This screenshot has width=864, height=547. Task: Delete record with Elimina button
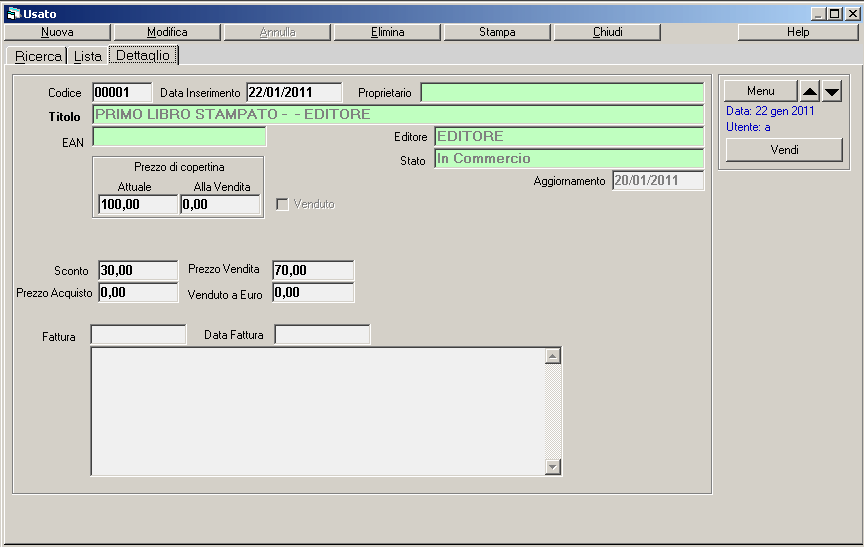pyautogui.click(x=387, y=32)
